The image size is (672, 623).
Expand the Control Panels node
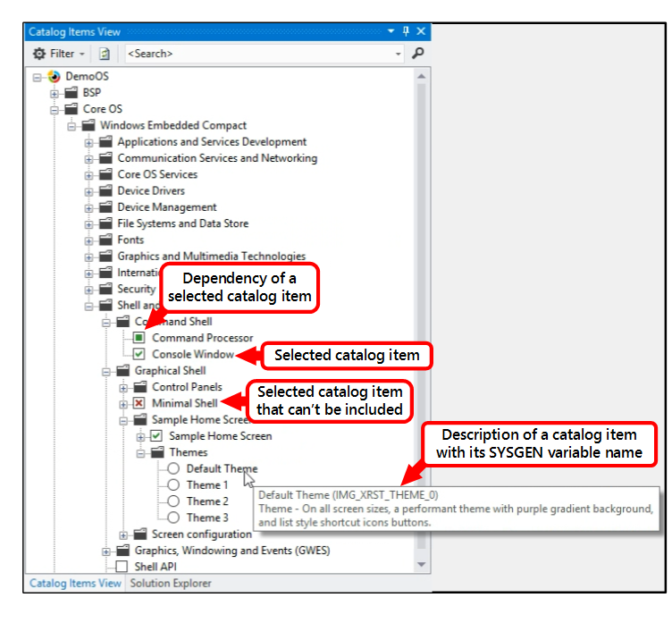coord(123,389)
